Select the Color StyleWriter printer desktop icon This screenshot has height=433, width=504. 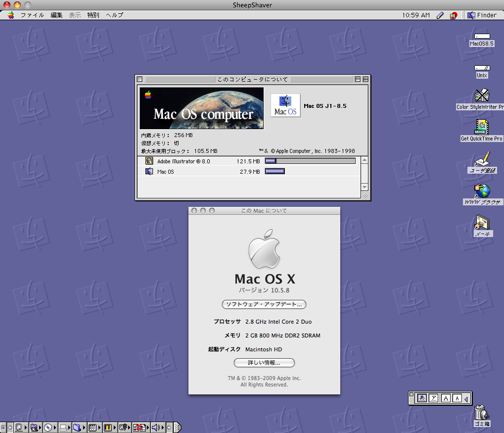(482, 96)
